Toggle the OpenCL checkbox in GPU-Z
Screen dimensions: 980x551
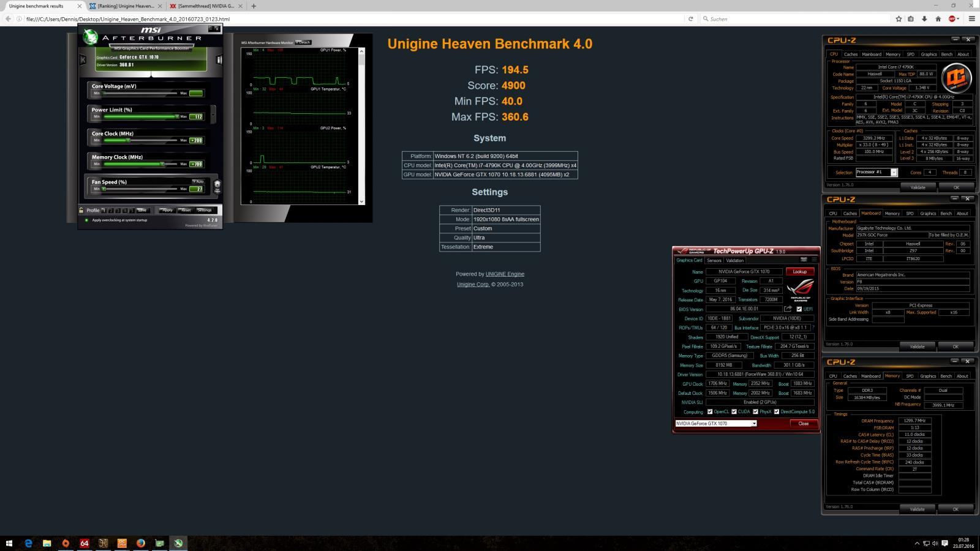tap(710, 412)
